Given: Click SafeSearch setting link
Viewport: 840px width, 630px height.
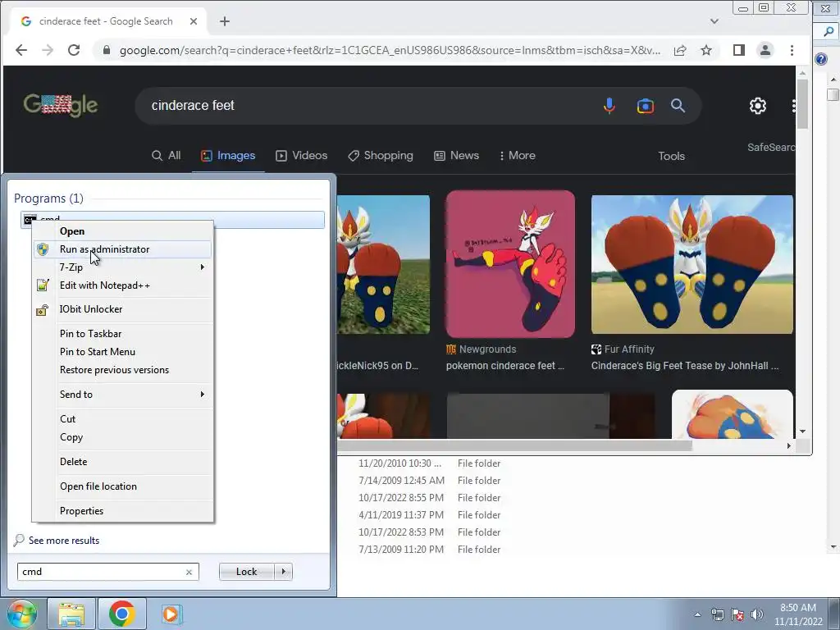Looking at the screenshot, I should pyautogui.click(x=771, y=148).
